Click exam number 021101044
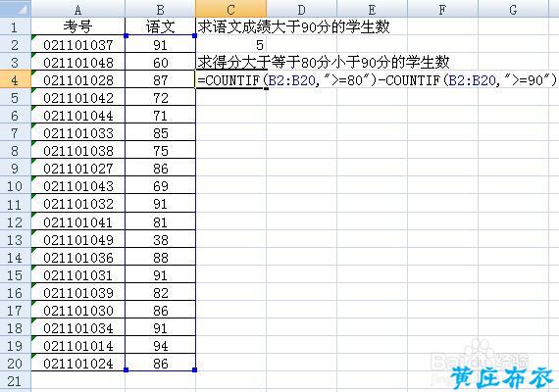The height and width of the screenshot is (392, 559). 78,115
